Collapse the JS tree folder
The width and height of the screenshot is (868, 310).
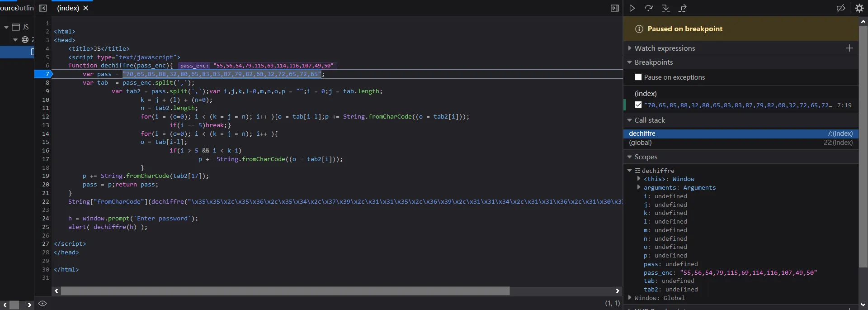[x=6, y=27]
